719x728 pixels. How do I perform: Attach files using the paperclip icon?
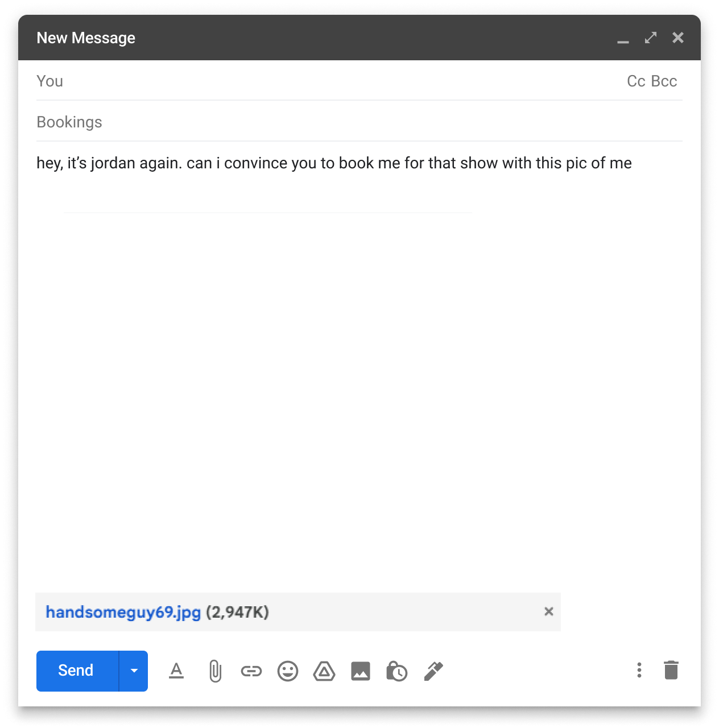pos(214,671)
